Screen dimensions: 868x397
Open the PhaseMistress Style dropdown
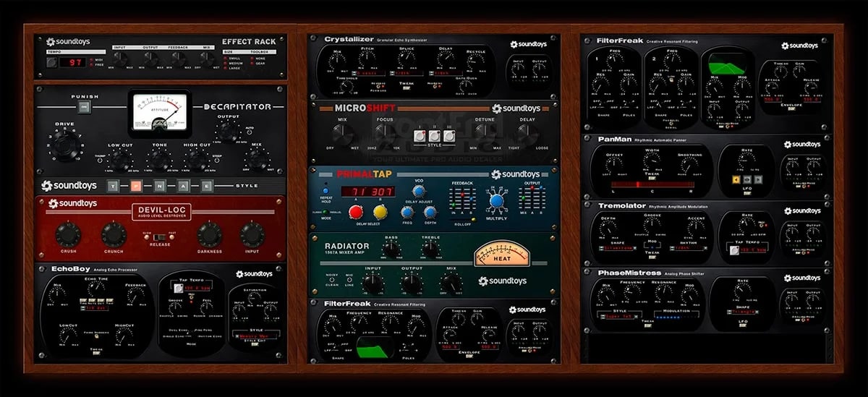tap(620, 316)
